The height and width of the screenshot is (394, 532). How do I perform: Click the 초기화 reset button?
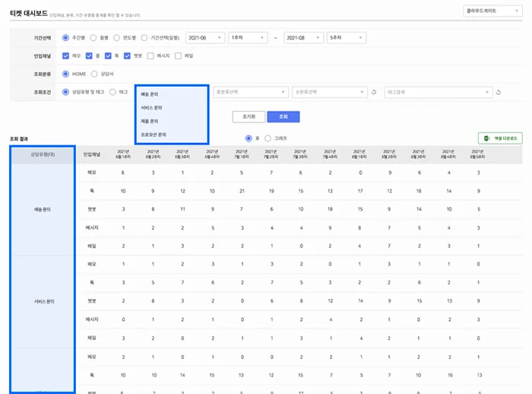(248, 117)
